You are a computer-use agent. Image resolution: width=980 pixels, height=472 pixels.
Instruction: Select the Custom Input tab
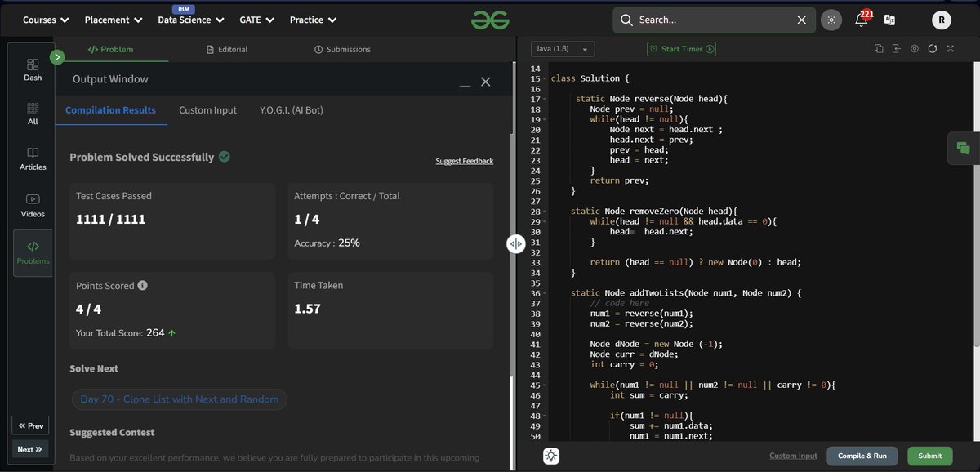tap(208, 110)
